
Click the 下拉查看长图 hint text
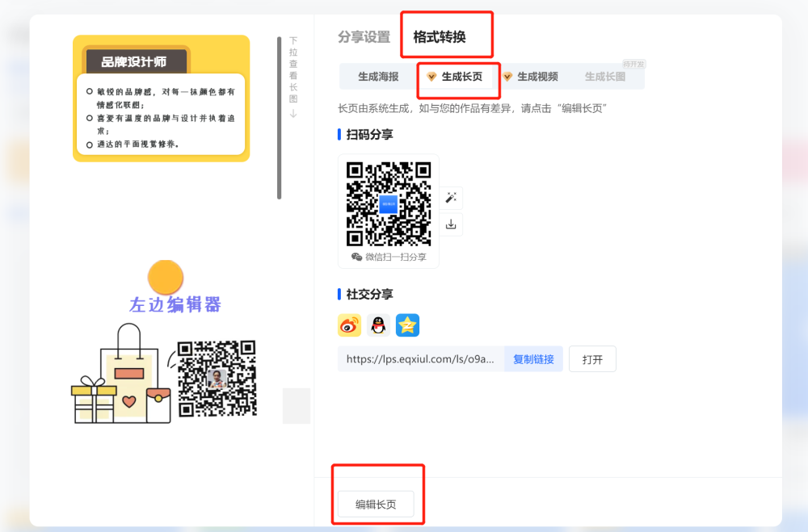click(293, 69)
